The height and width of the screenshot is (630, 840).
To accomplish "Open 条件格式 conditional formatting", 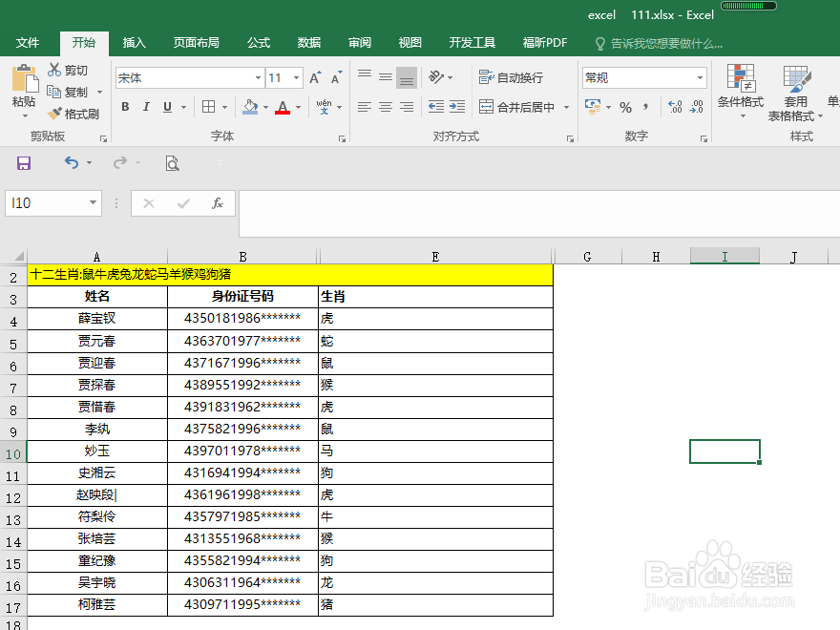I will tap(741, 92).
